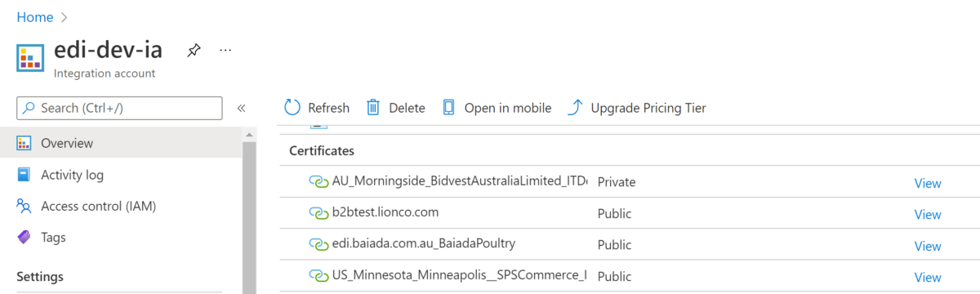Screen dimensions: 980x294
Task: View the AU_Morningside_BidvestAustraliaLimited certificate
Action: (928, 183)
